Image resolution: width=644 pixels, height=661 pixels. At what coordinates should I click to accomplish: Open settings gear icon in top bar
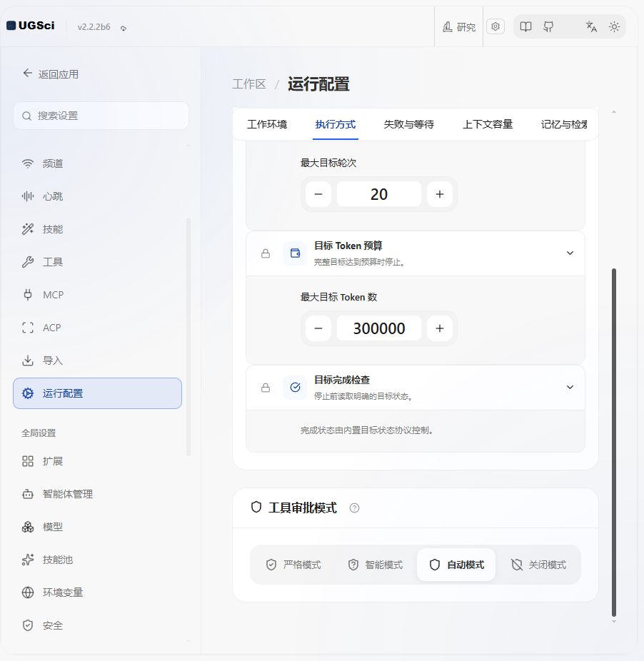pyautogui.click(x=495, y=26)
